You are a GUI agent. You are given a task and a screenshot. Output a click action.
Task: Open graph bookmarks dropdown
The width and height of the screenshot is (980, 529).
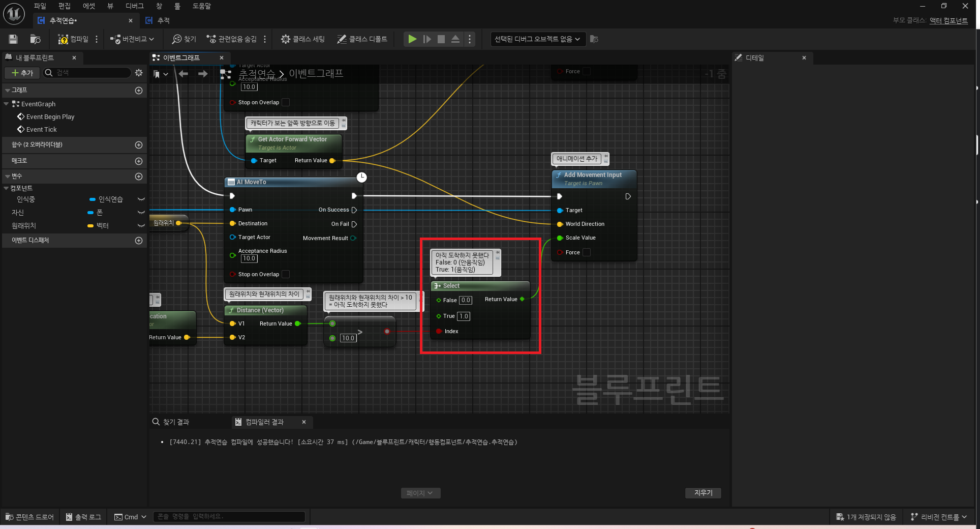pyautogui.click(x=161, y=74)
